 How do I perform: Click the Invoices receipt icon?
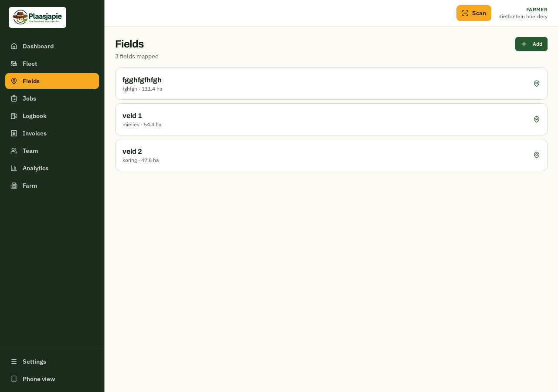click(14, 133)
